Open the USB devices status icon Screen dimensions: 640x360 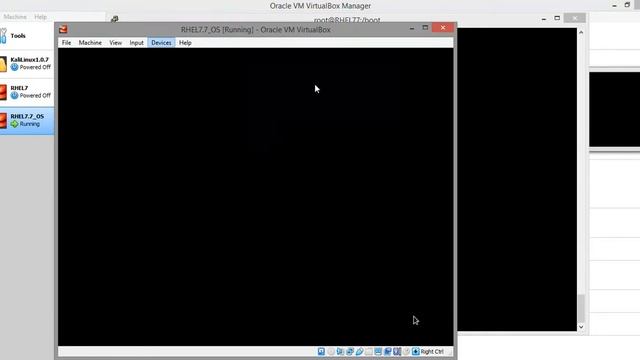tap(360, 351)
